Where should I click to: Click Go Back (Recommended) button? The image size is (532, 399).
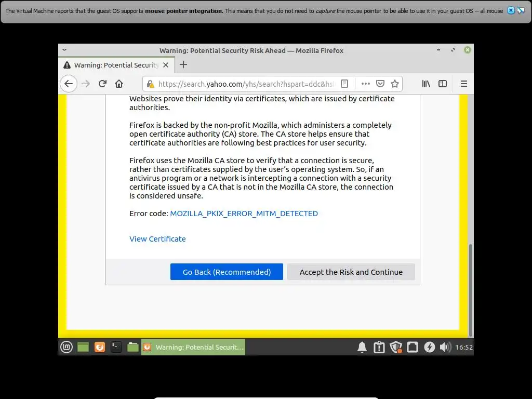click(x=227, y=272)
